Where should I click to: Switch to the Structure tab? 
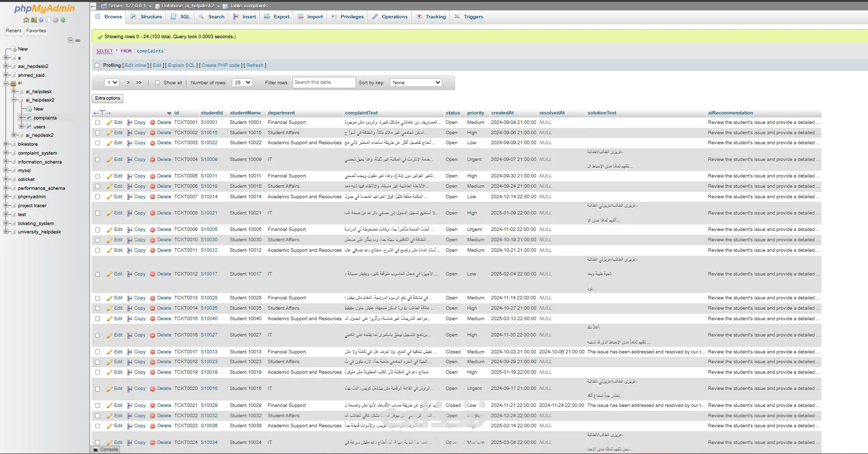pos(146,16)
